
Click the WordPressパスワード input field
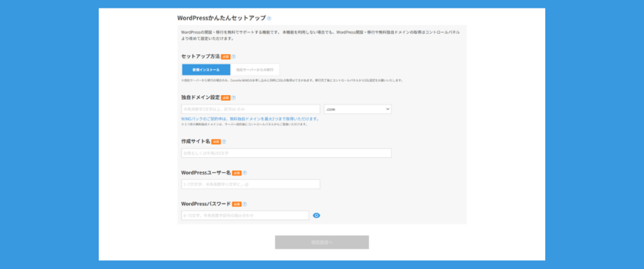click(x=245, y=215)
